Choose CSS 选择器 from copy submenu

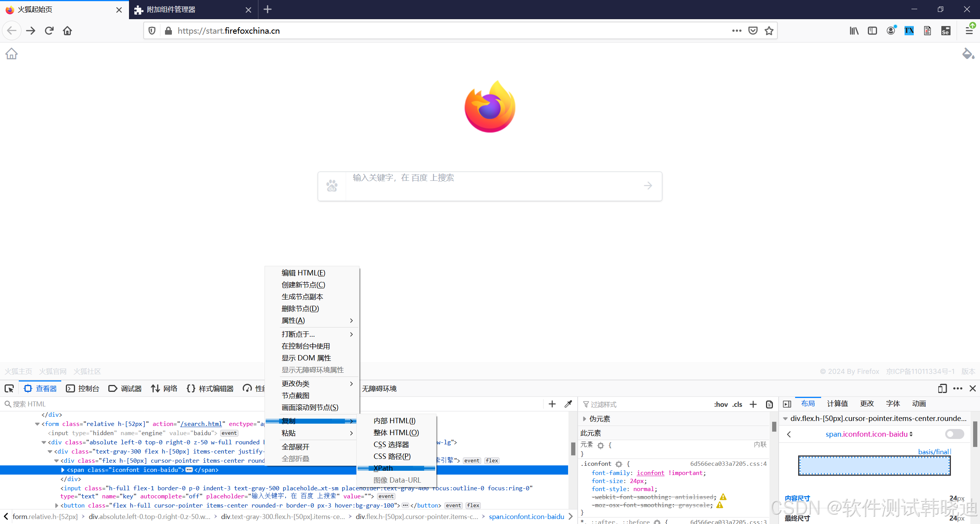point(396,444)
